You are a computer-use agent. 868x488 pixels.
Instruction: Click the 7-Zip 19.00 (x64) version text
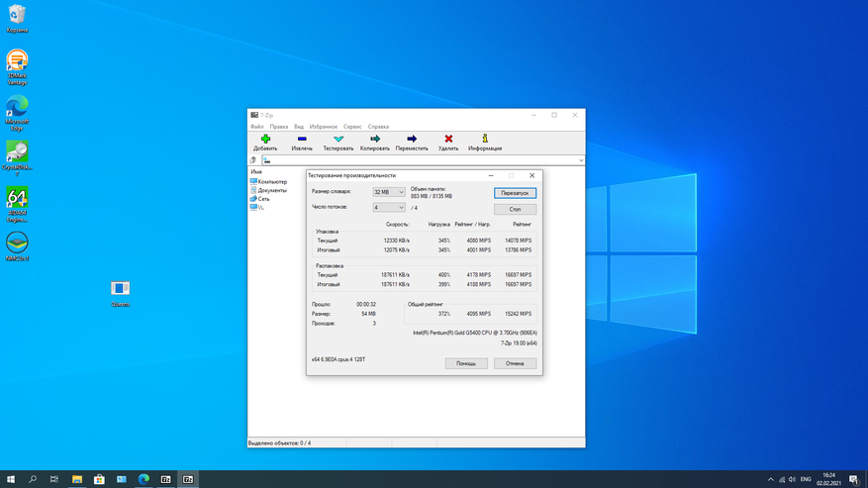(519, 343)
